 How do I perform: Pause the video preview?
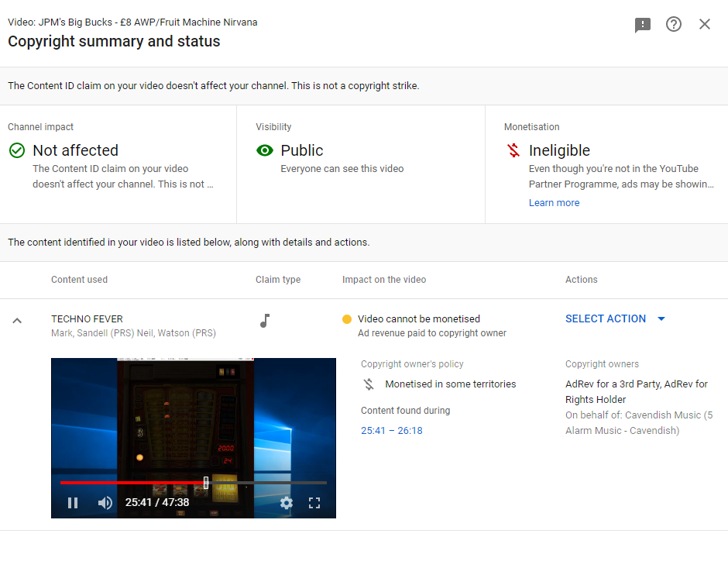[73, 503]
